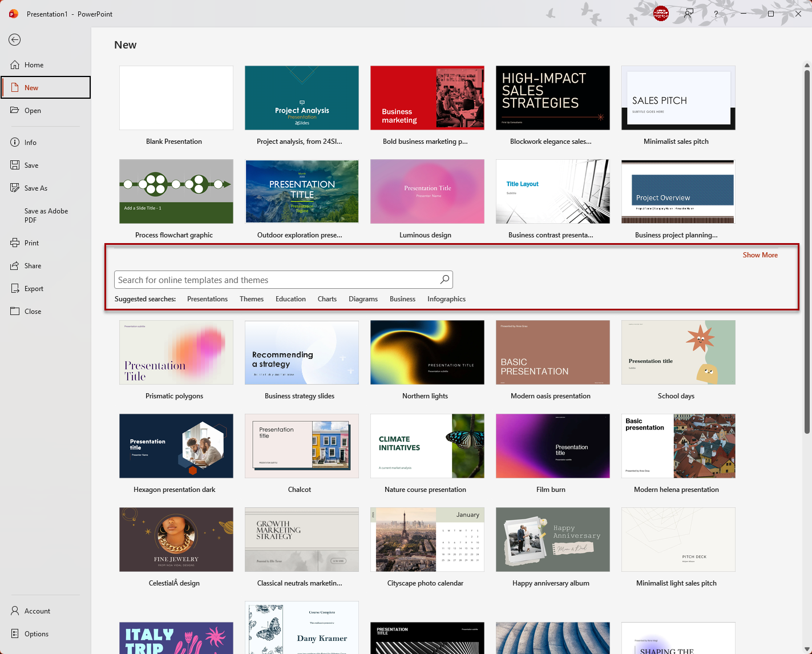Select the Business project planning template

(678, 191)
